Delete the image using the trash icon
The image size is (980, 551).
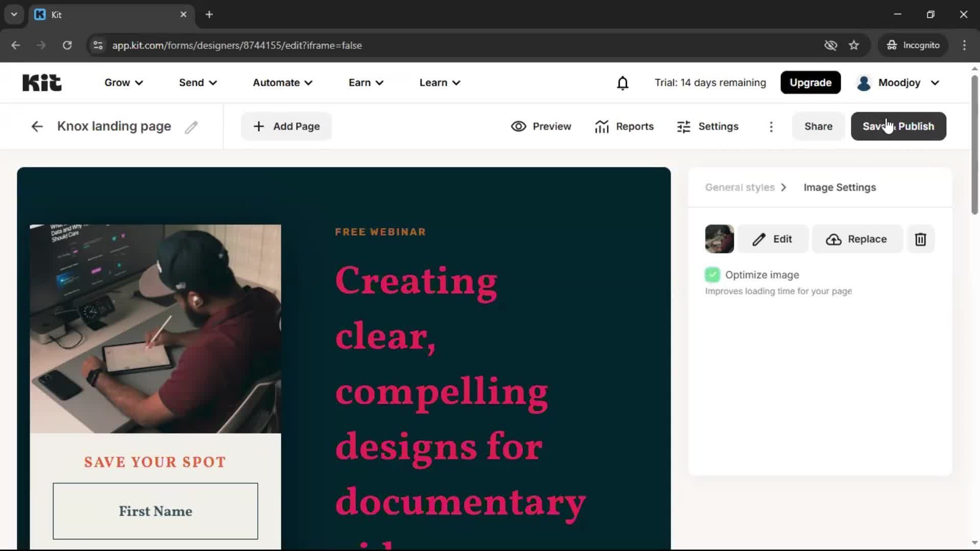[921, 239]
